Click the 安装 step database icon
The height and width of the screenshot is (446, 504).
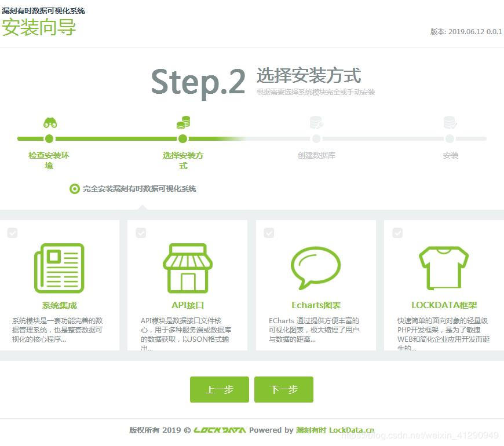pos(450,123)
